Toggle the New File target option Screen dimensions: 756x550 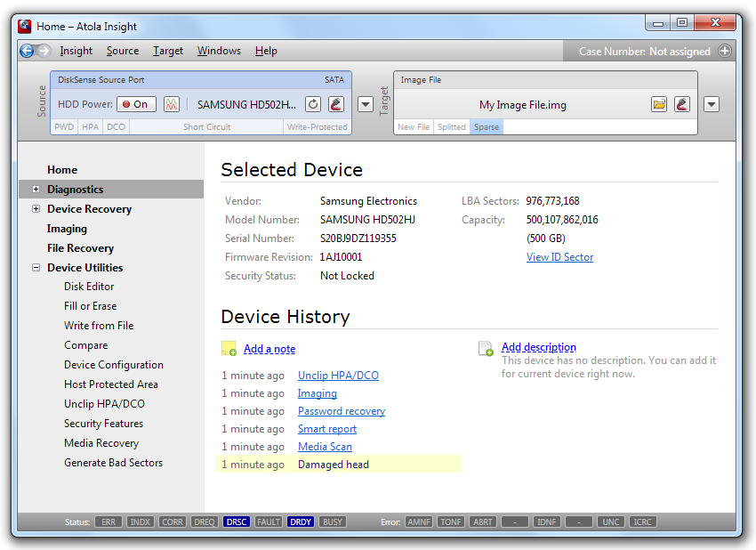coord(414,127)
